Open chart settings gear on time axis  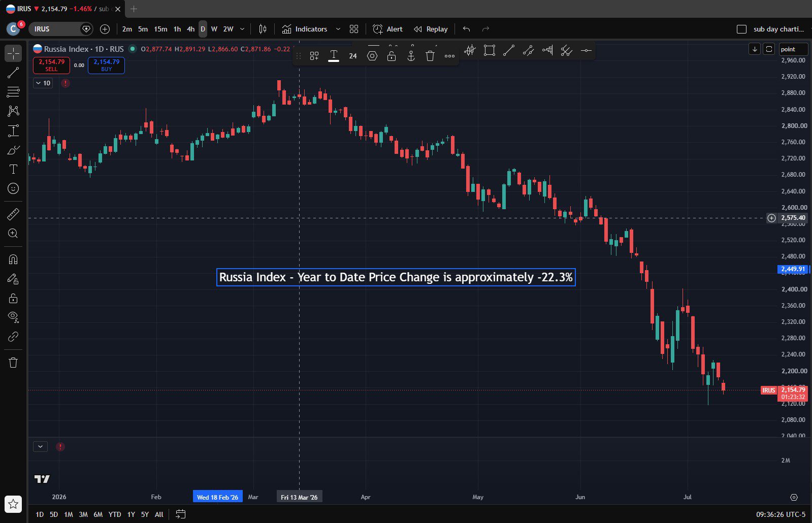point(794,497)
